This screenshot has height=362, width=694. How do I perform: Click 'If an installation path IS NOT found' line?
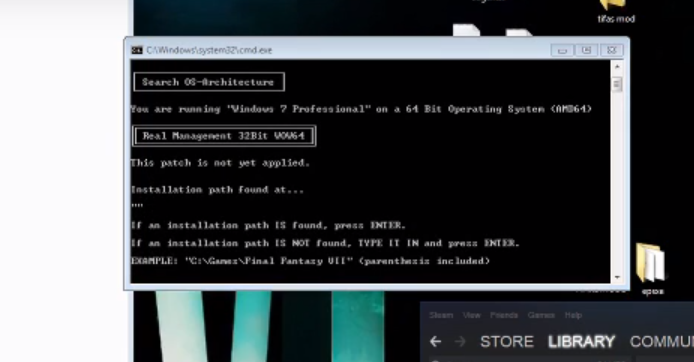pyautogui.click(x=325, y=243)
